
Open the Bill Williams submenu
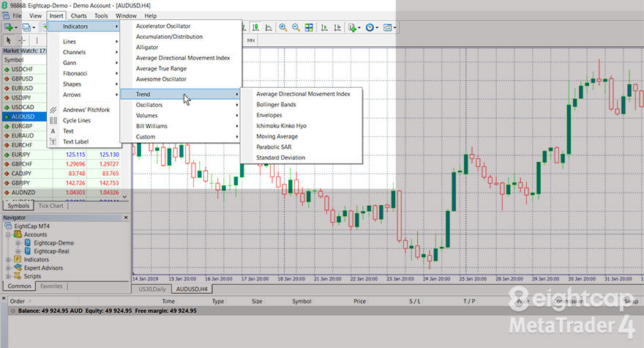pos(180,126)
